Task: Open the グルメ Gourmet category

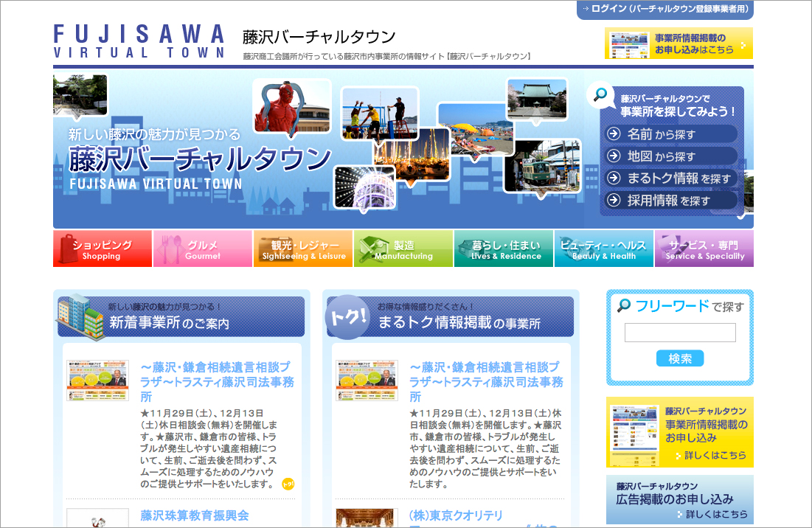Action: [x=203, y=249]
